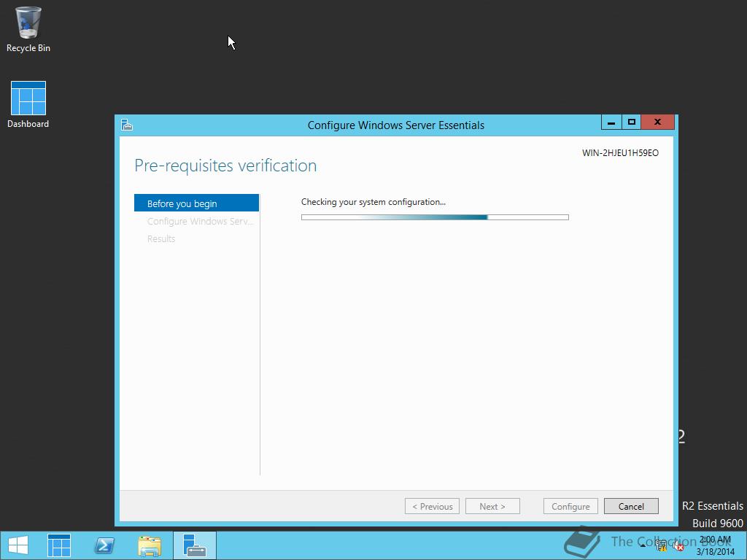Click the wizard title bar icon
The width and height of the screenshot is (747, 560).
[127, 125]
